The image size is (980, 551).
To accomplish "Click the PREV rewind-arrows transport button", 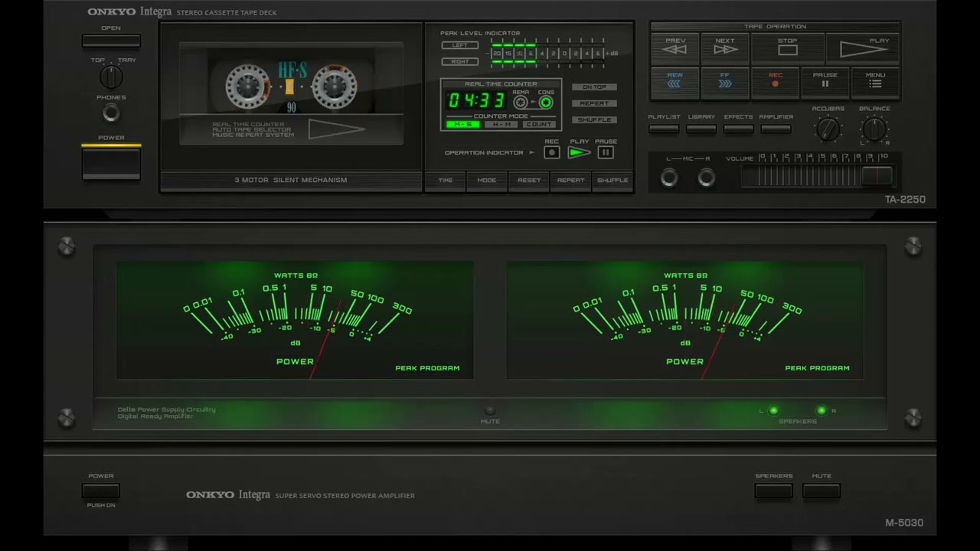I will pyautogui.click(x=675, y=48).
